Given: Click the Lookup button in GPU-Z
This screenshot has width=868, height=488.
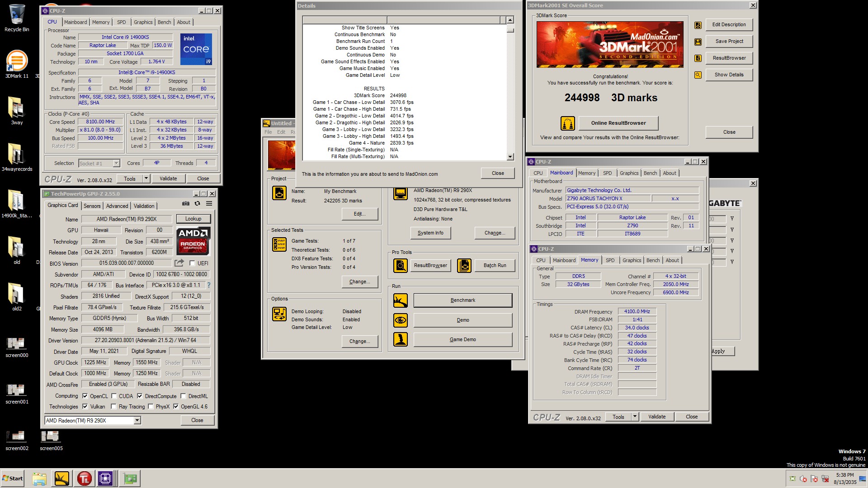Looking at the screenshot, I should click(193, 219).
